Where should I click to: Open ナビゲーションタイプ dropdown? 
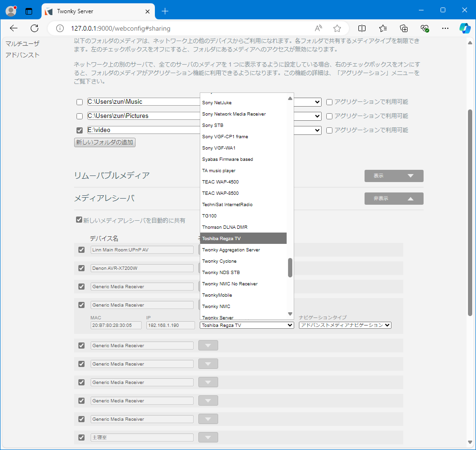coord(345,325)
